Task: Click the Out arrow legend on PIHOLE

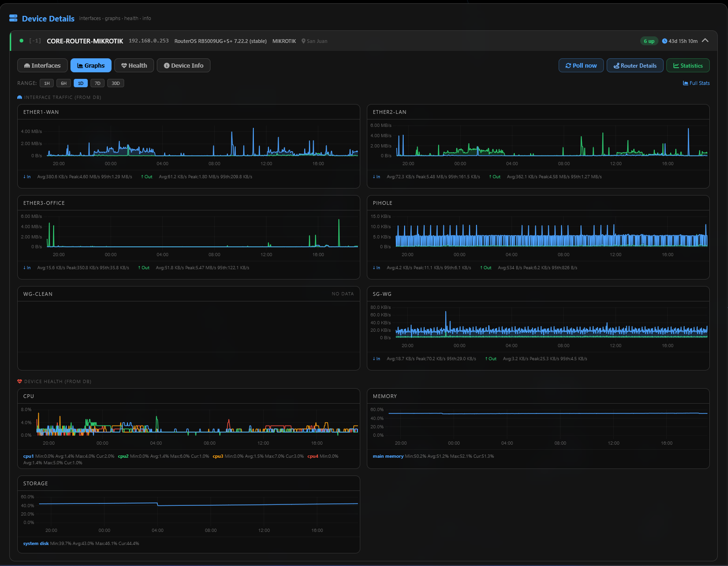Action: pyautogui.click(x=486, y=268)
